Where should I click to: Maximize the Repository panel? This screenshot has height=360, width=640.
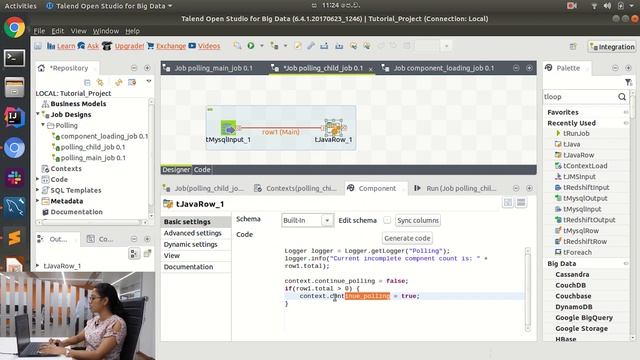147,68
